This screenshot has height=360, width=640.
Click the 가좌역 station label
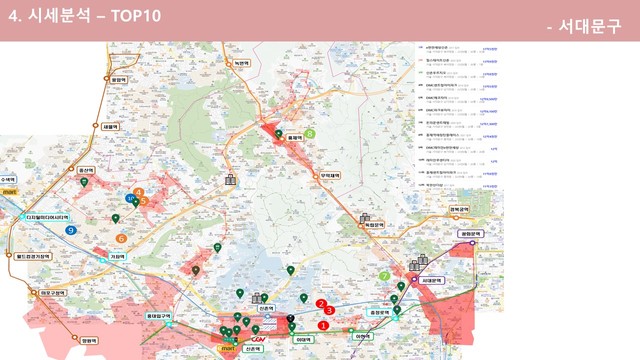click(117, 257)
